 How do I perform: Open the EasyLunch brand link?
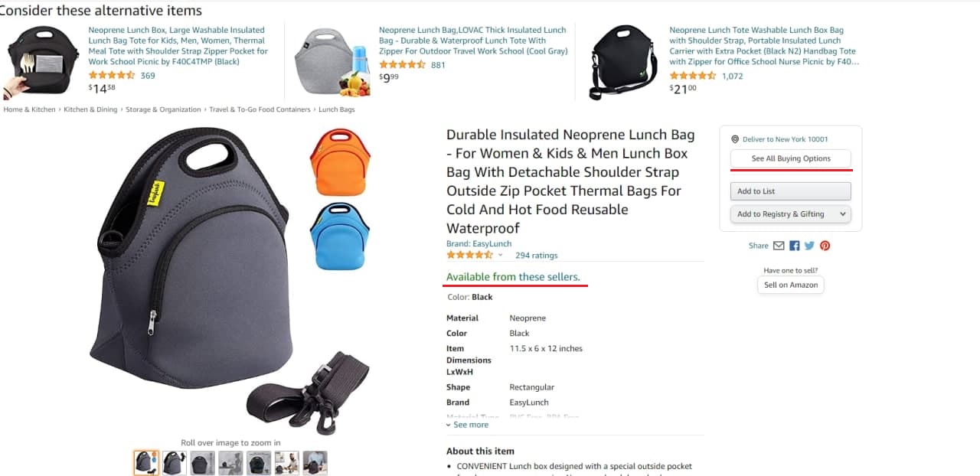pyautogui.click(x=479, y=244)
